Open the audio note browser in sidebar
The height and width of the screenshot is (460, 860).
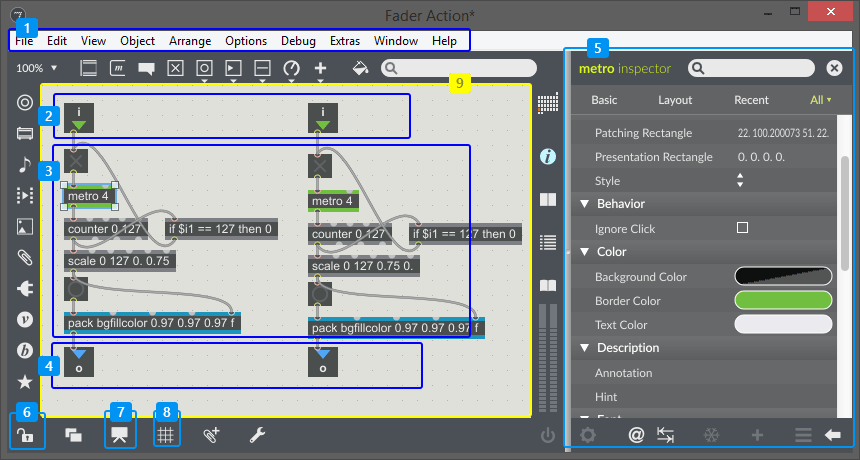pos(25,164)
